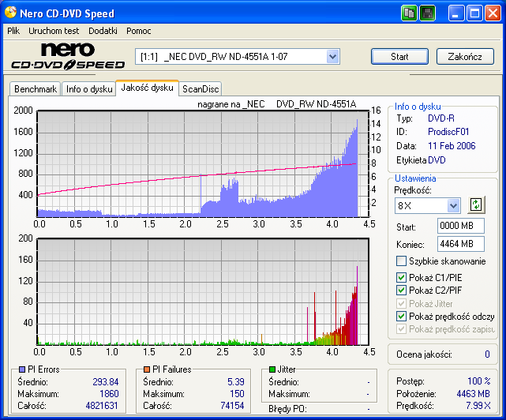Toggle Pokaż prędkość zapisu checkbox

(401, 329)
